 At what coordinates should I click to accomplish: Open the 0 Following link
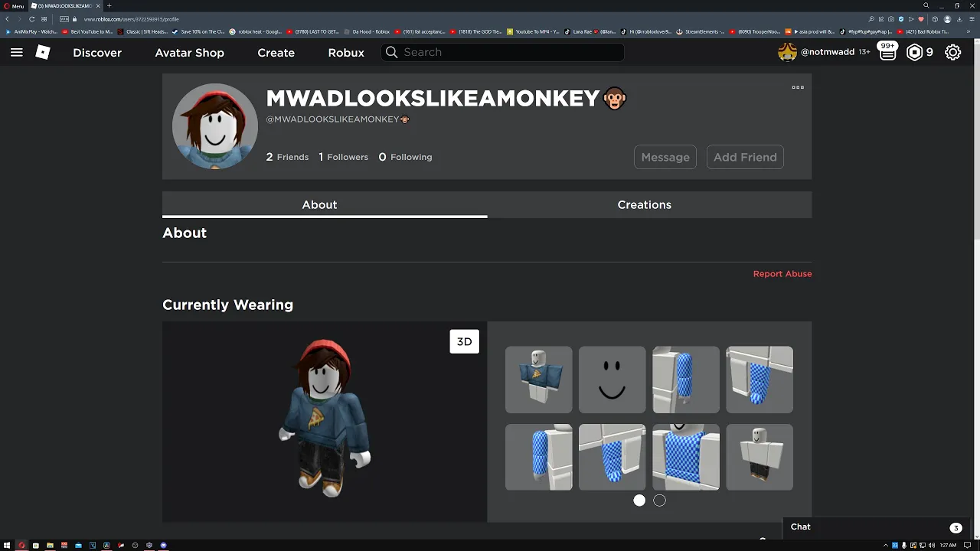click(x=405, y=157)
